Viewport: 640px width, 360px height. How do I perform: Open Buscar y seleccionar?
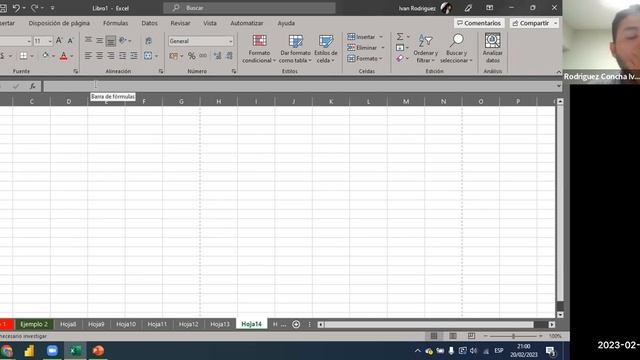pyautogui.click(x=456, y=49)
